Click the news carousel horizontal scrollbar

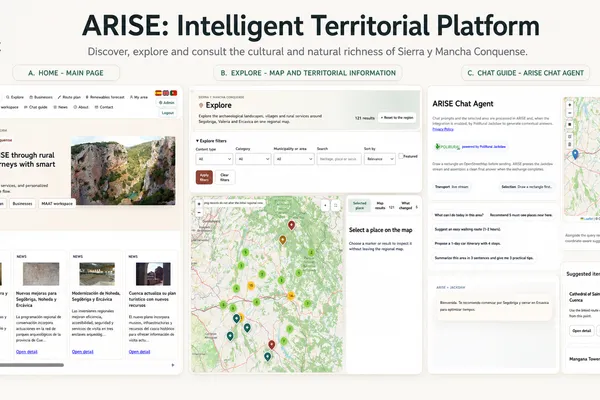pyautogui.click(x=32, y=365)
